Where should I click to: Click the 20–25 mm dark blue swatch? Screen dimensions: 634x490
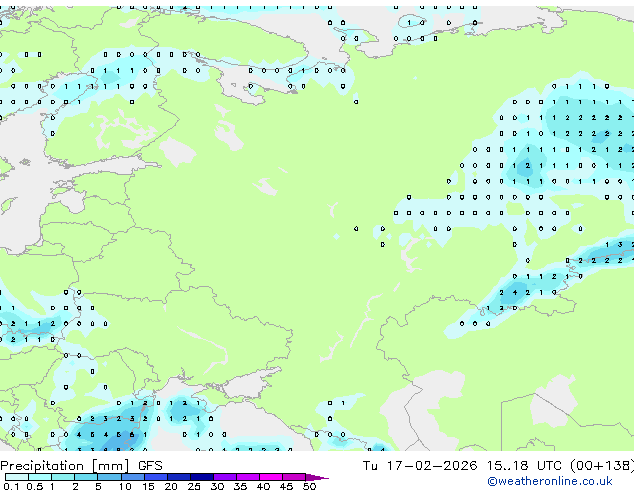coord(178,477)
